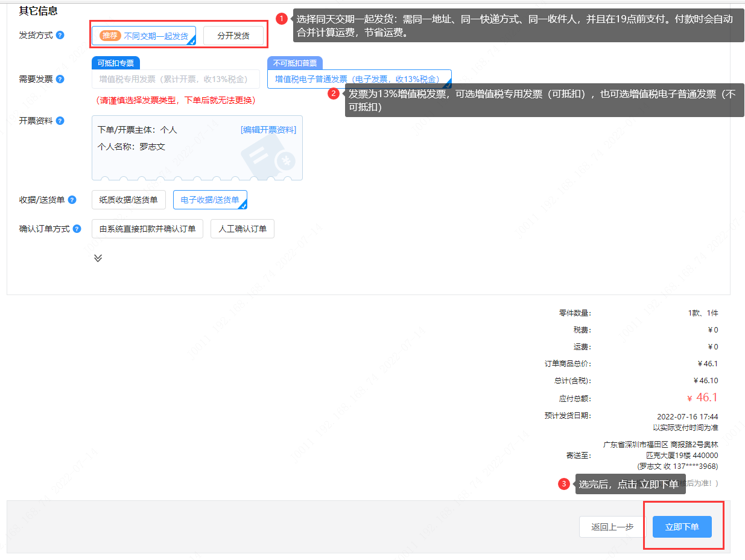This screenshot has width=745, height=560.
Task: Expand more options with double chevron
Action: [x=98, y=258]
